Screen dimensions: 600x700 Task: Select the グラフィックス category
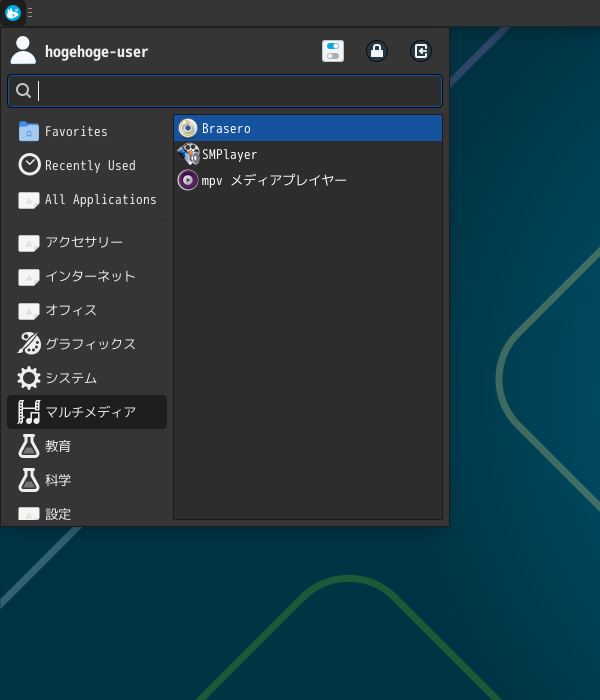(90, 344)
